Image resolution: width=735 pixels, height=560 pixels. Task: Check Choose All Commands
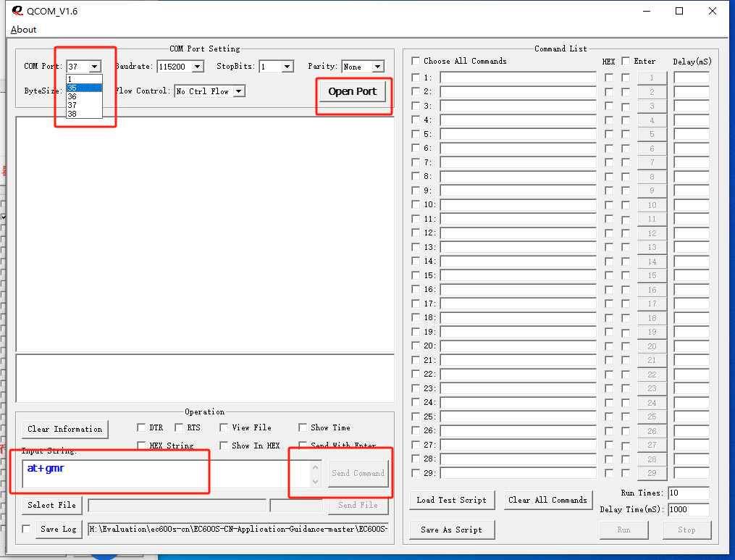coord(416,61)
